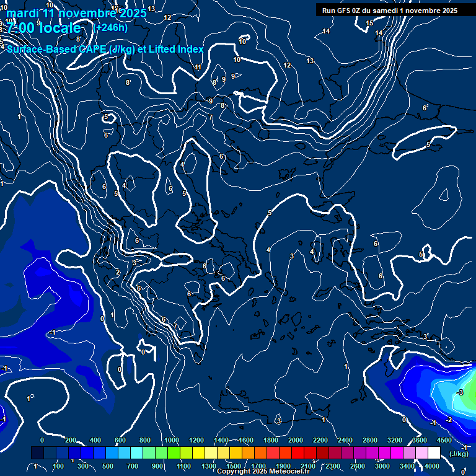This screenshot has width=476, height=476.
Task: Select the '3400' legend value
Action: pyautogui.click(x=407, y=466)
